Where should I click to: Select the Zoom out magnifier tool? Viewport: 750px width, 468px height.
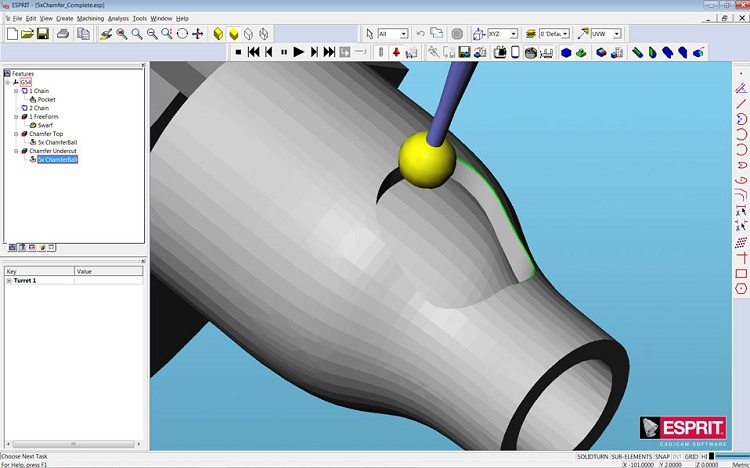click(x=152, y=34)
